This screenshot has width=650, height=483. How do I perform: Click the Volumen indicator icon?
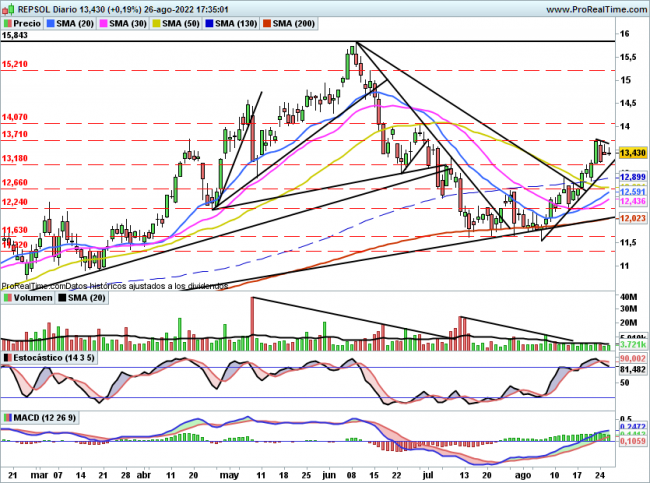coord(7,298)
